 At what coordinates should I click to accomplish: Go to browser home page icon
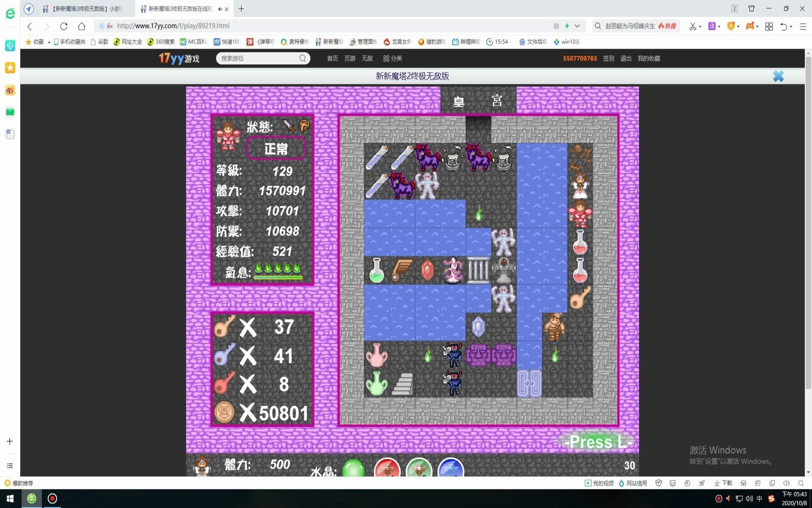click(x=82, y=26)
